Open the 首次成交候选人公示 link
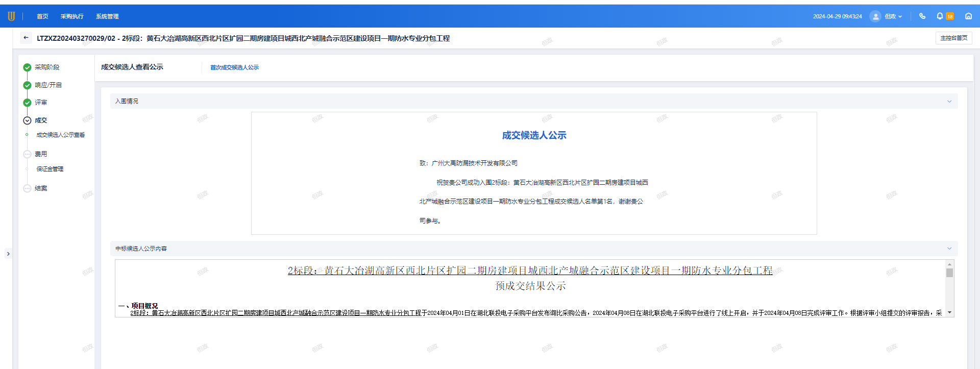Screen dimensions: 980x369 coord(234,67)
